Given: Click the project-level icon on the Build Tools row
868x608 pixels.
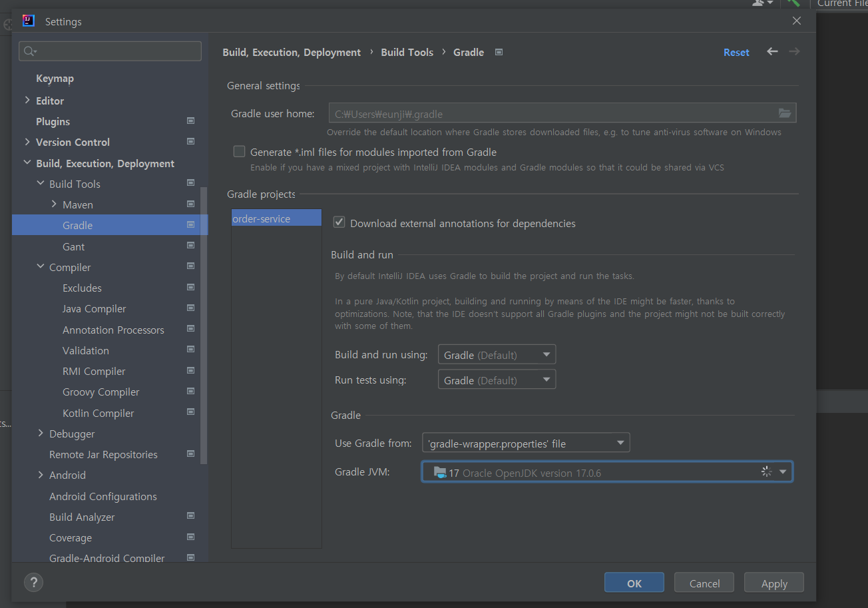Looking at the screenshot, I should (191, 183).
